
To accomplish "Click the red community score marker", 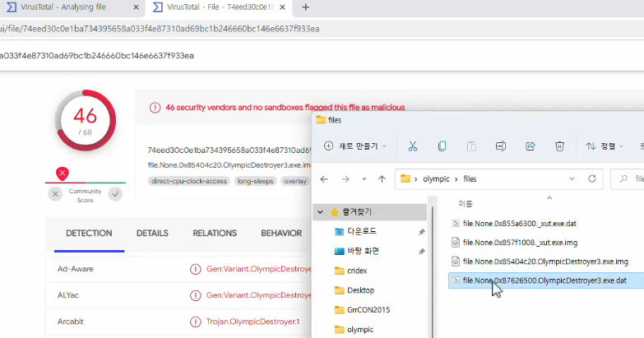I will click(63, 173).
